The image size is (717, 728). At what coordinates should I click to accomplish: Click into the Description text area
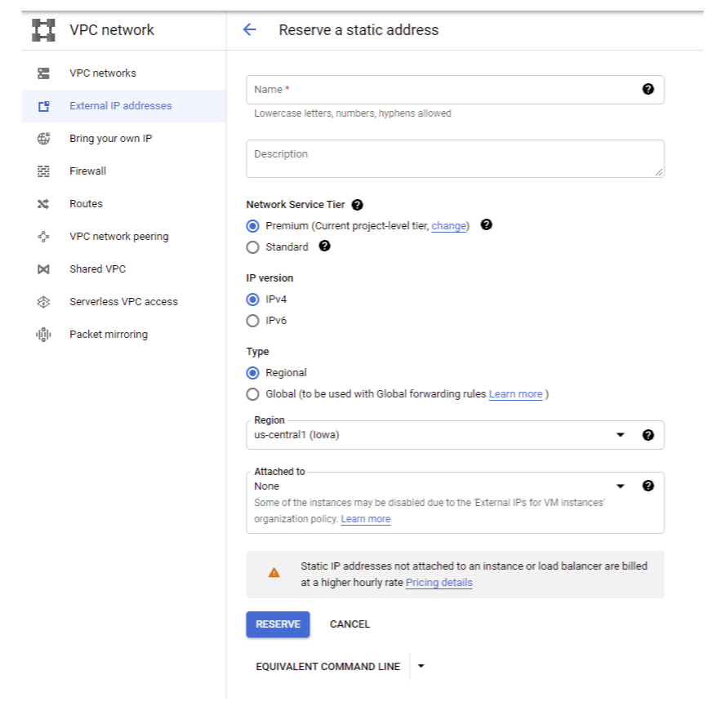tap(454, 159)
